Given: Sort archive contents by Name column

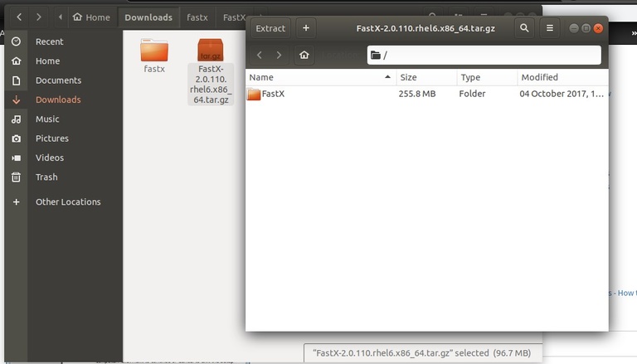Looking at the screenshot, I should click(x=320, y=77).
